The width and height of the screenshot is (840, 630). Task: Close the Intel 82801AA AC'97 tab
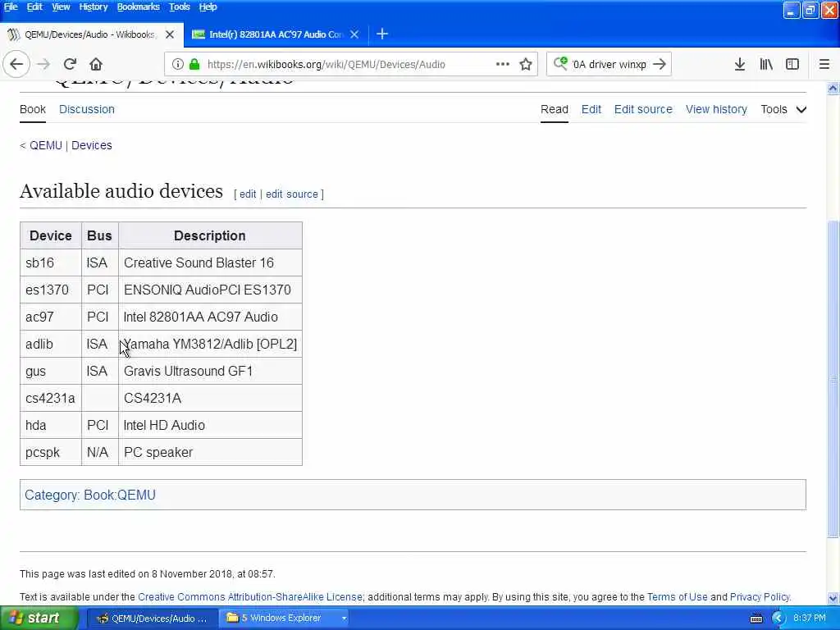[x=354, y=34]
